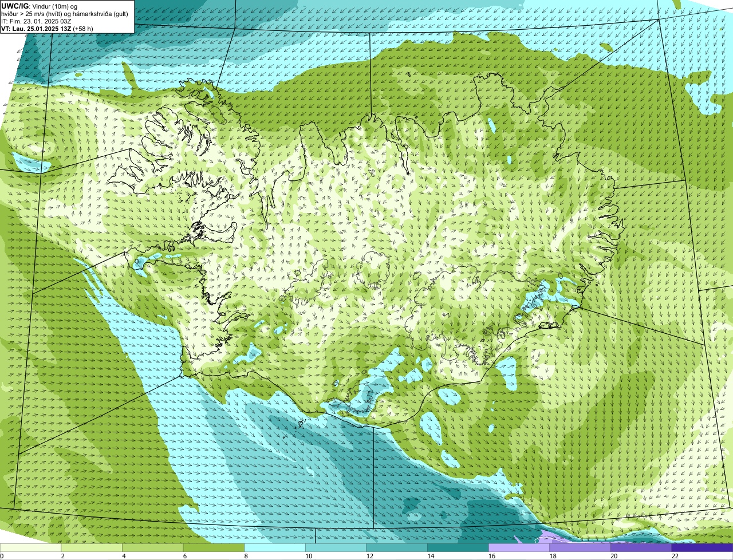Select the 8–10 m/s light cyan legend swatch
Image resolution: width=733 pixels, height=560 pixels.
275,547
